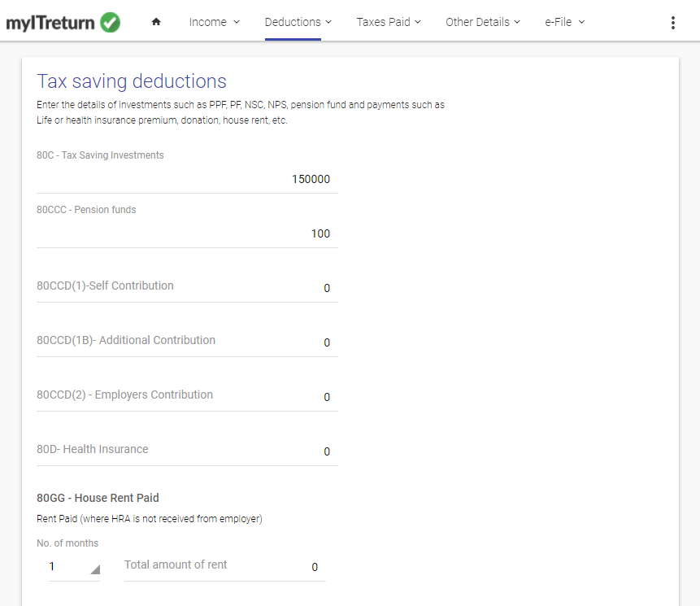Click the 80C Tax Saving Investments field
700x606 pixels.
(x=187, y=179)
